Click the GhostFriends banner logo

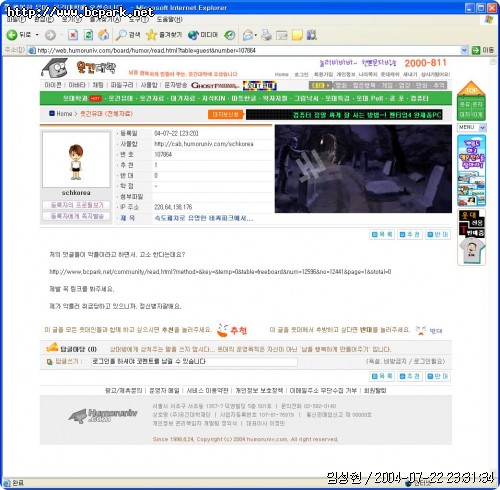(x=215, y=85)
